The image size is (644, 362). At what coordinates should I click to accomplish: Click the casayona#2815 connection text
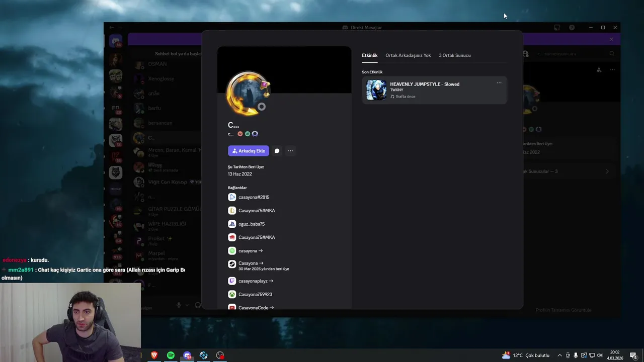(x=254, y=197)
